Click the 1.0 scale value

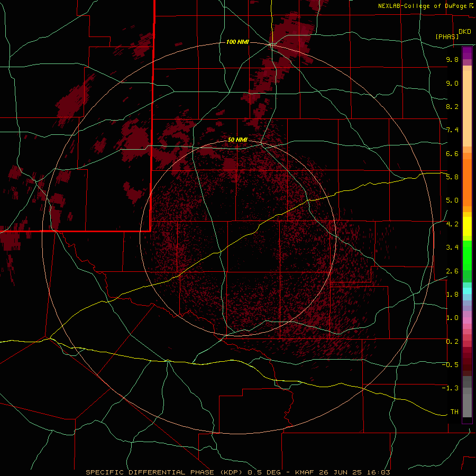point(452,318)
